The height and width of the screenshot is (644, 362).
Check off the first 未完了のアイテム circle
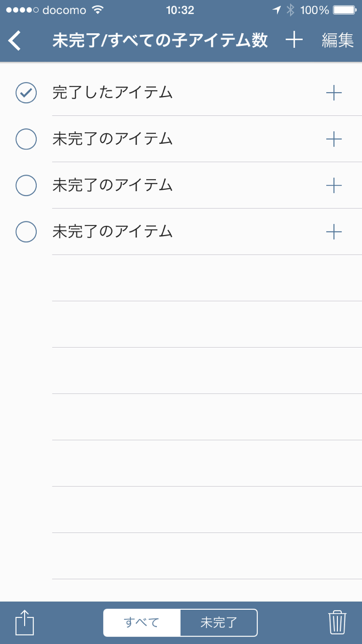coord(26,139)
